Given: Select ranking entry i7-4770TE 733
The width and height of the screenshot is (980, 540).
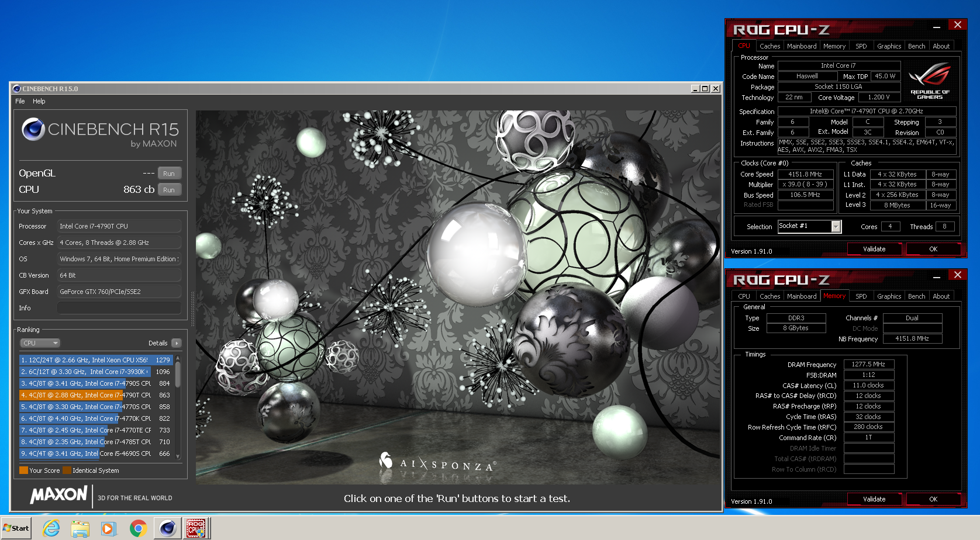Looking at the screenshot, I should tap(96, 430).
